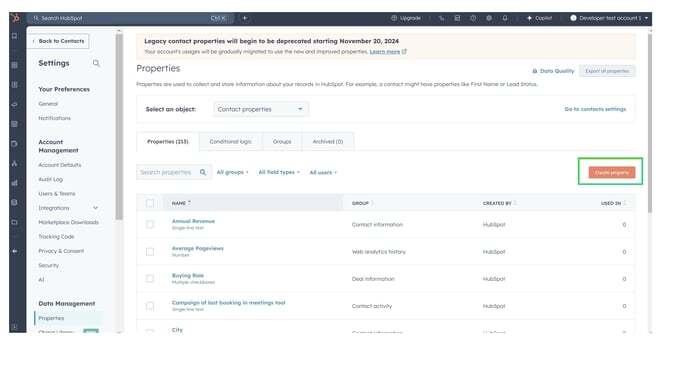Open the Library folder icon in left rail
Viewport: 688px width, 380px height.
[14, 222]
